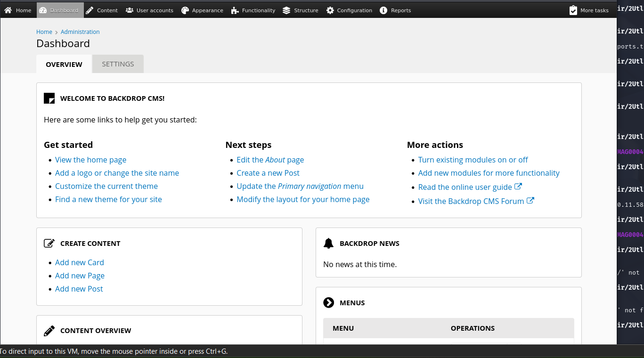Click the More actions heading
Viewport: 644px width, 358px height.
(x=435, y=145)
